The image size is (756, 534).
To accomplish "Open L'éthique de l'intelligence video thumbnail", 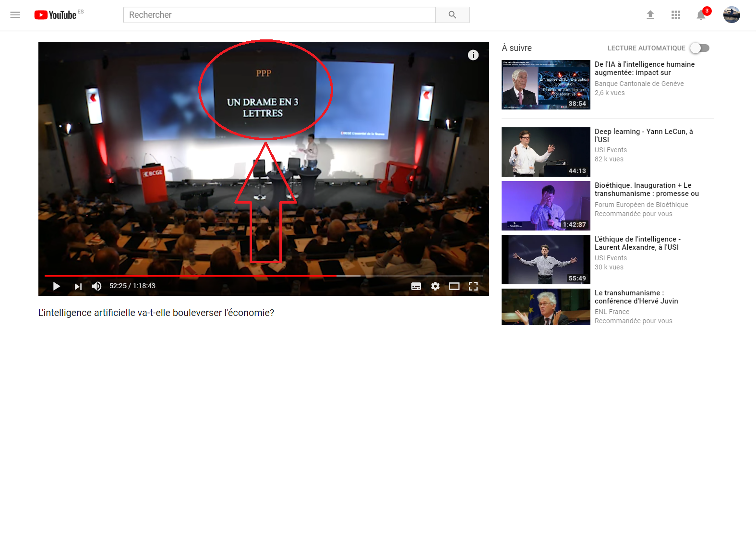I will (x=546, y=259).
